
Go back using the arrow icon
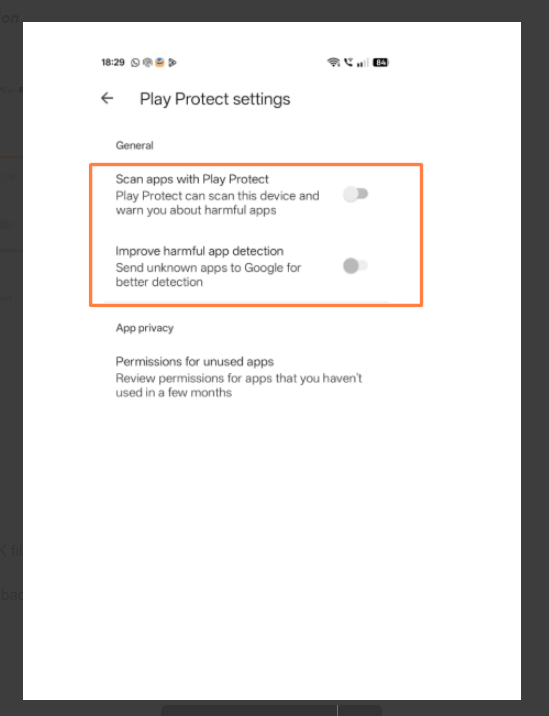[107, 98]
